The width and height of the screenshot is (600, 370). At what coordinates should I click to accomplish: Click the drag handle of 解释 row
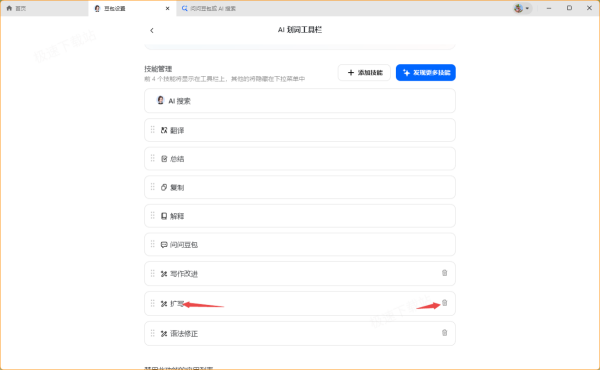(x=153, y=215)
